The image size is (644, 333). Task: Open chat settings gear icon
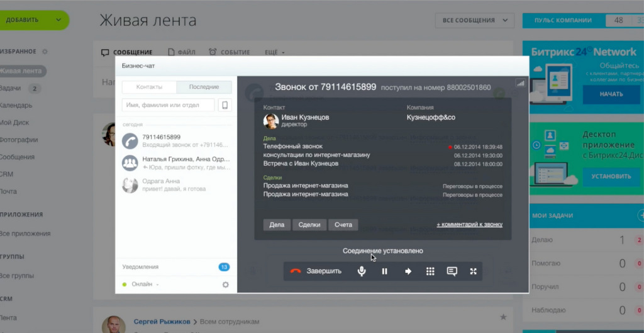pos(225,285)
